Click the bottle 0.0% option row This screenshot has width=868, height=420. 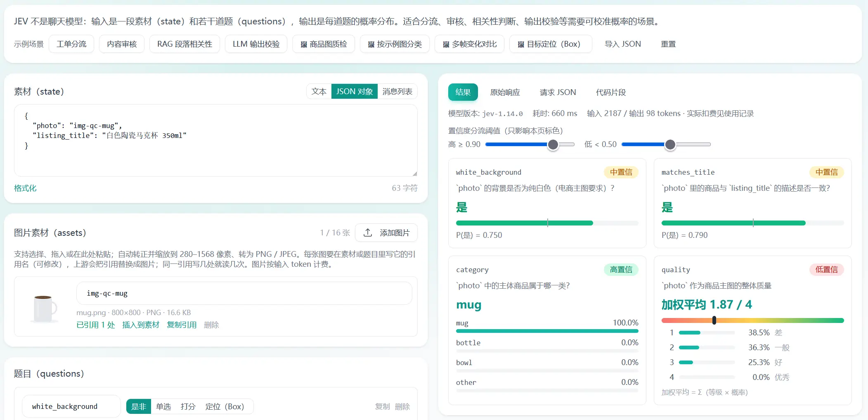(547, 345)
